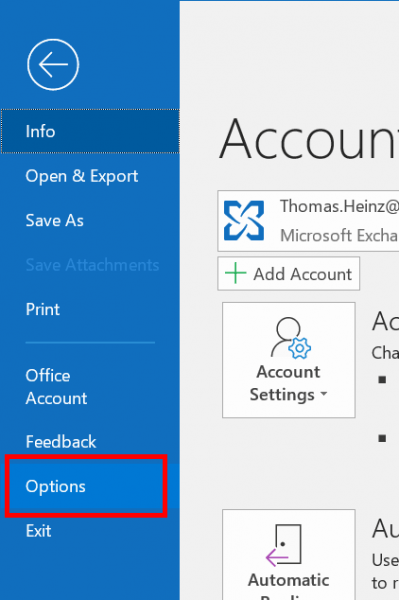Image resolution: width=399 pixels, height=600 pixels.
Task: Click the Add Account button label
Action: tap(303, 274)
